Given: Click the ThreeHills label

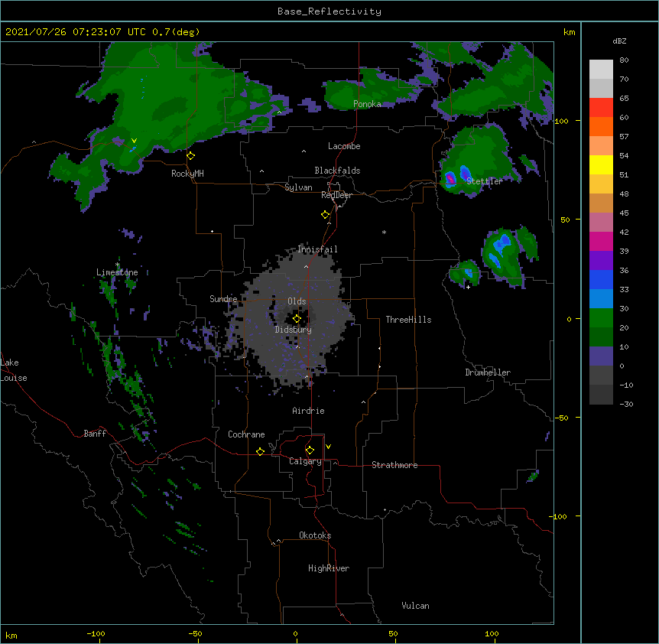Looking at the screenshot, I should click(x=408, y=320).
